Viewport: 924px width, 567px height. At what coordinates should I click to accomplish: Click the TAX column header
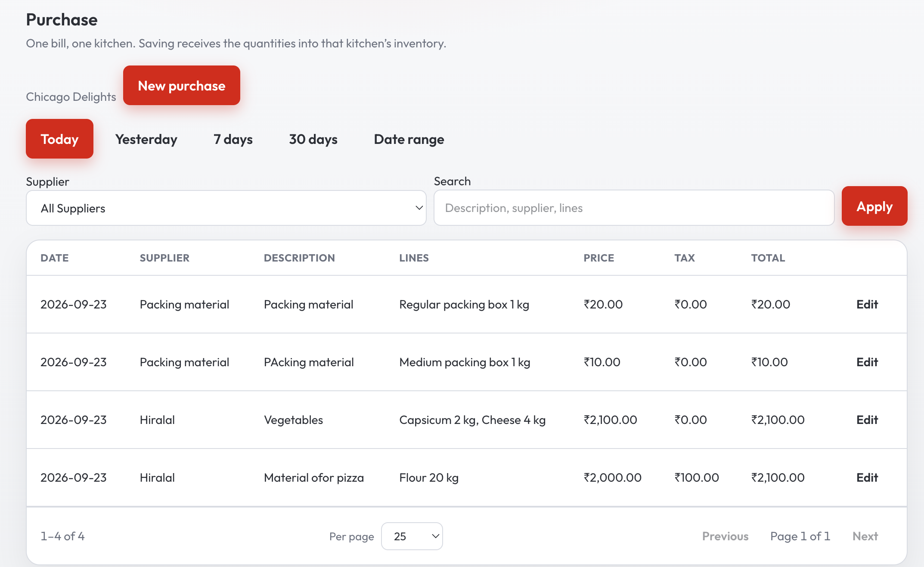coord(685,258)
